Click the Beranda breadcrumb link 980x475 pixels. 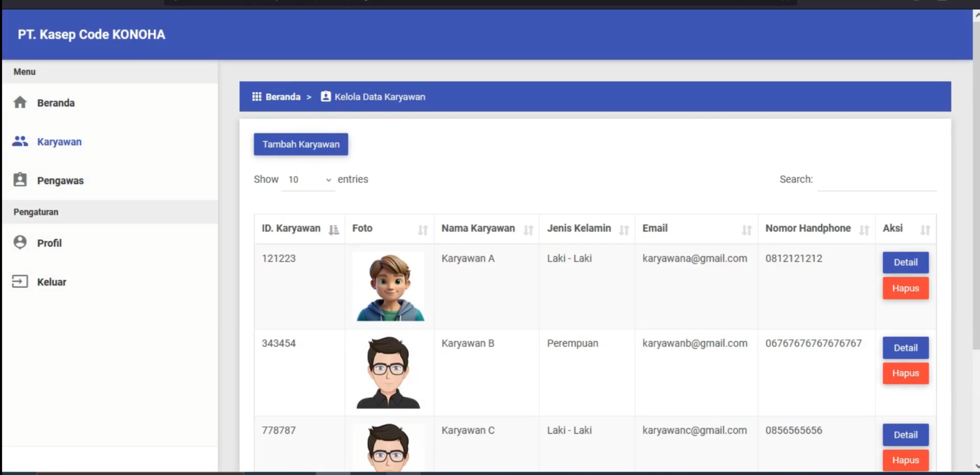coord(283,97)
